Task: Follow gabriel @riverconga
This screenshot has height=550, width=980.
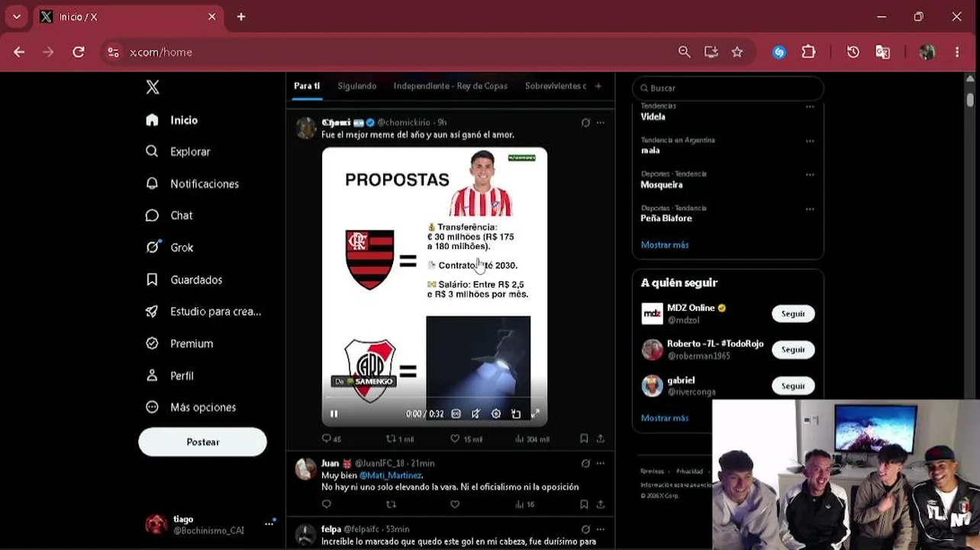Action: tap(793, 386)
